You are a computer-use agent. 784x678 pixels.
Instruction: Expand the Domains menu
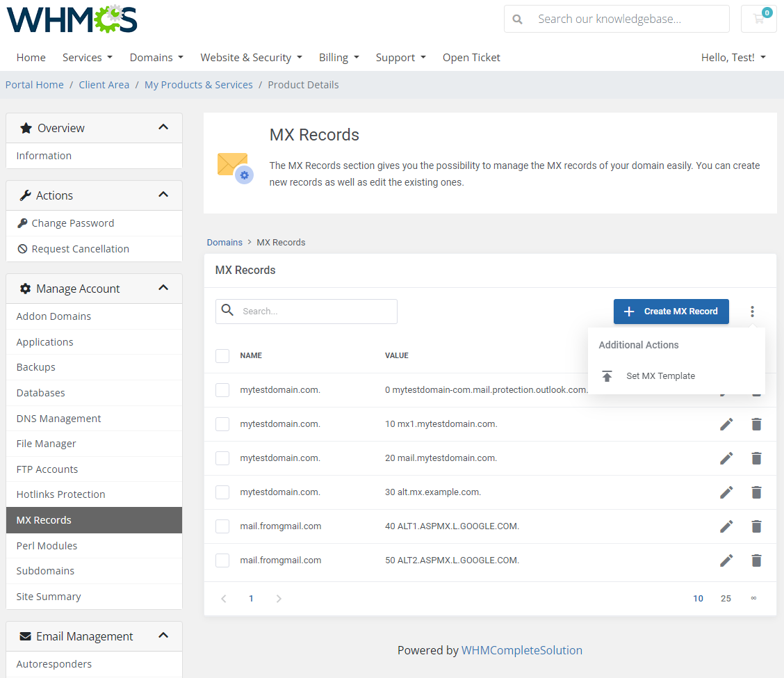point(156,57)
